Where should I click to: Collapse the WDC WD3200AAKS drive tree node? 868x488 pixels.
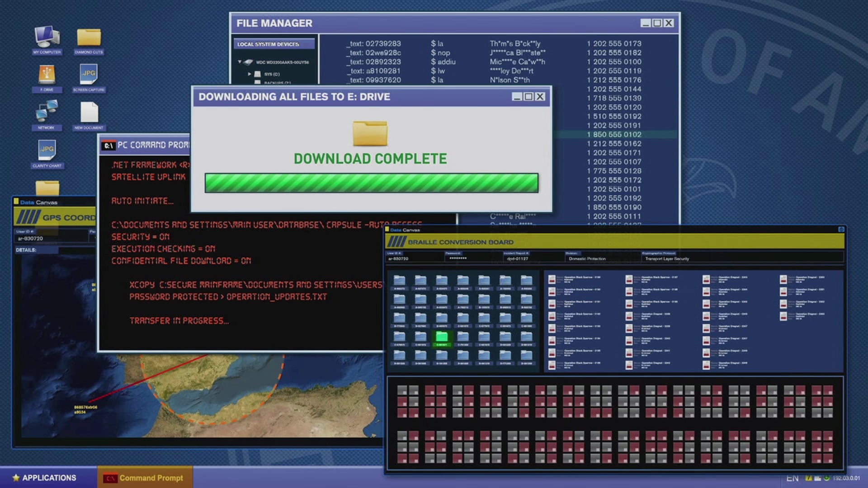tap(240, 62)
